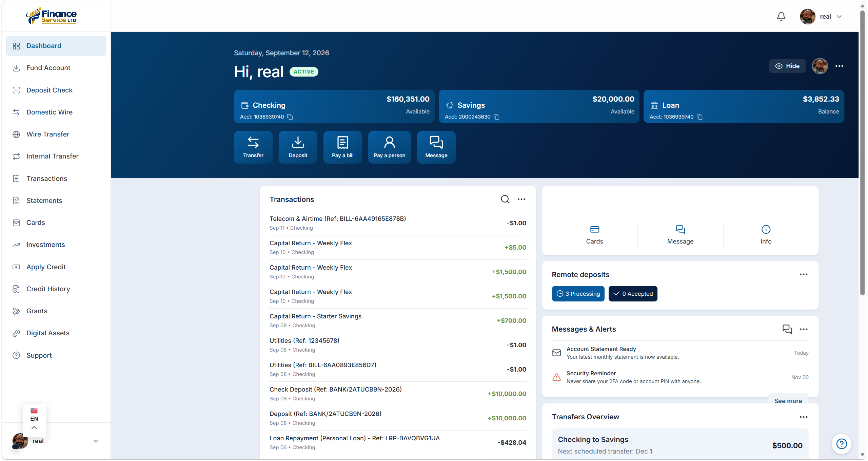Expand the sidebar bottom real profile chevron
868x461 pixels.
pyautogui.click(x=96, y=441)
